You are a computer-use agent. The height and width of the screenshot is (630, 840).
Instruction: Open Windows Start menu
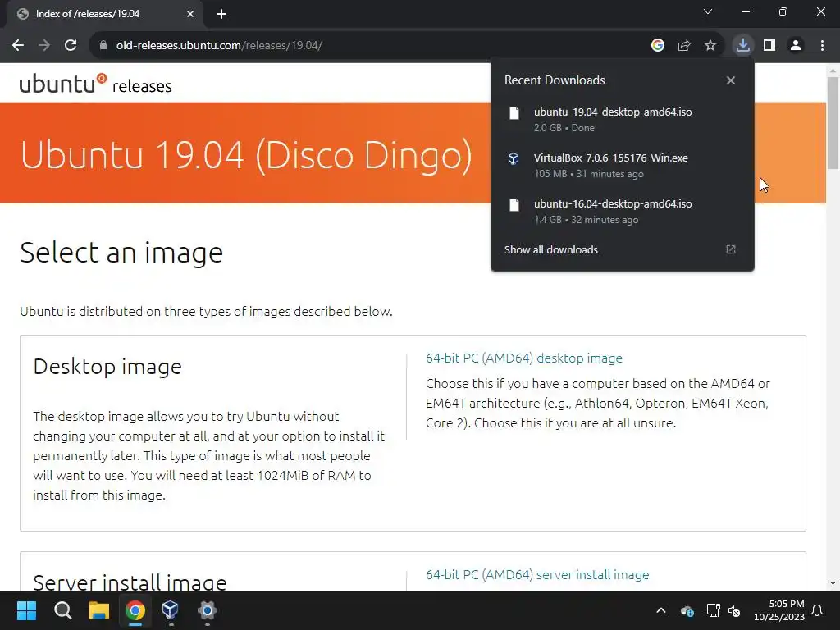click(x=26, y=610)
